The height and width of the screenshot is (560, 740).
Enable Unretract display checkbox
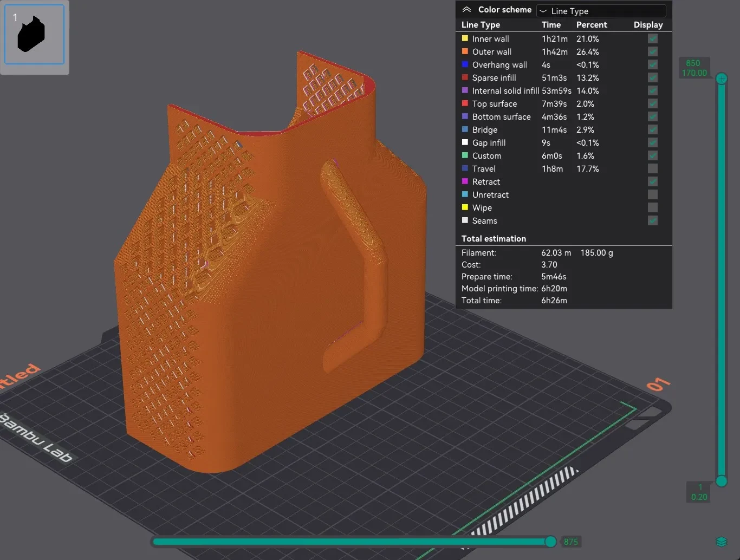[x=653, y=194]
